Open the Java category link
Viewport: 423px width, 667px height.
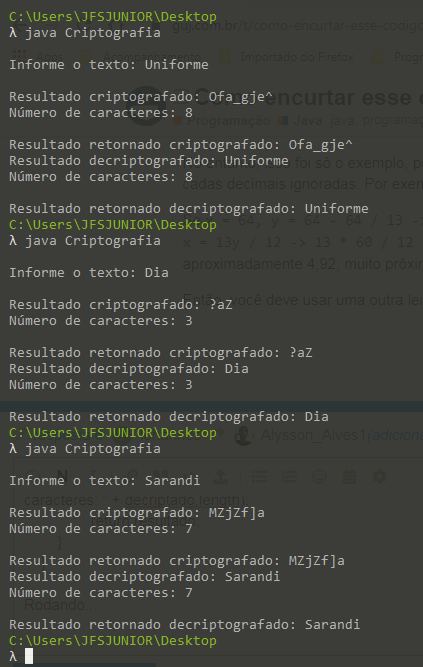(308, 121)
